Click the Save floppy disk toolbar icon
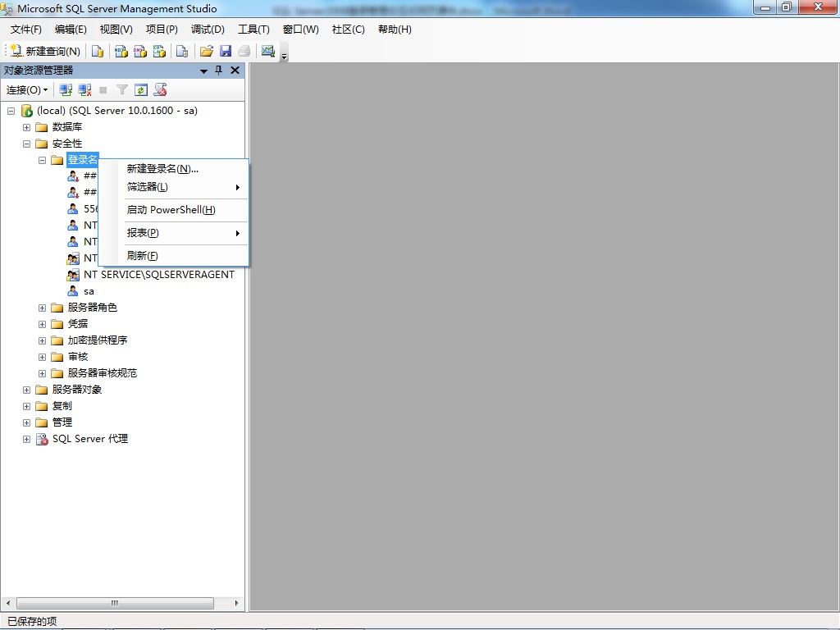This screenshot has height=630, width=840. [x=226, y=51]
